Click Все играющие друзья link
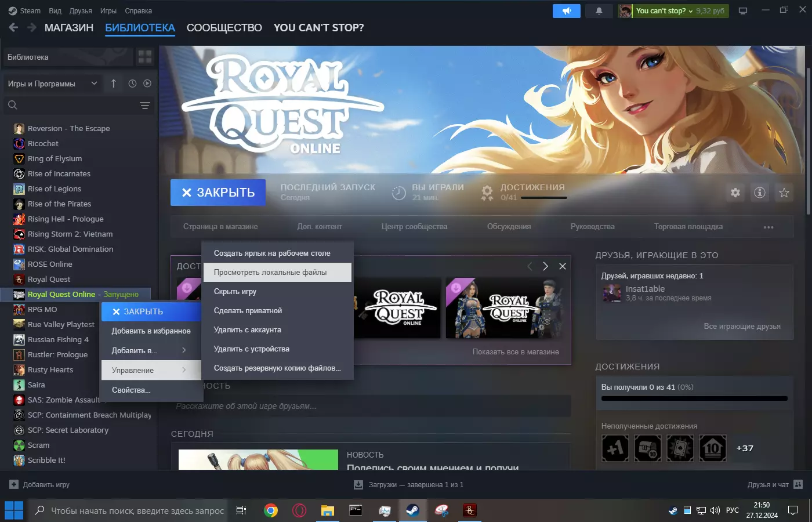Screen dimensions: 812x522 click(x=742, y=326)
